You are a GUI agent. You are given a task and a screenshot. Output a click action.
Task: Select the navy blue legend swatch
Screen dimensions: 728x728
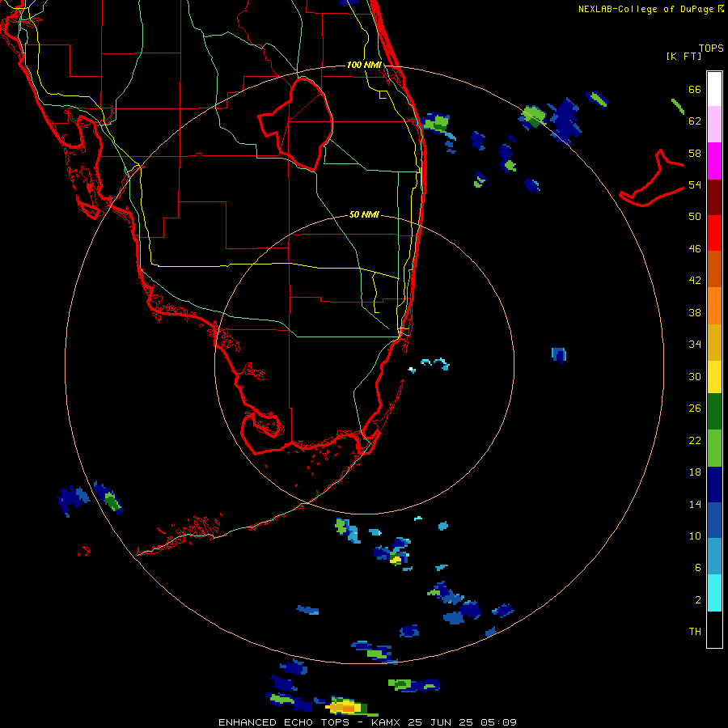[x=714, y=485]
